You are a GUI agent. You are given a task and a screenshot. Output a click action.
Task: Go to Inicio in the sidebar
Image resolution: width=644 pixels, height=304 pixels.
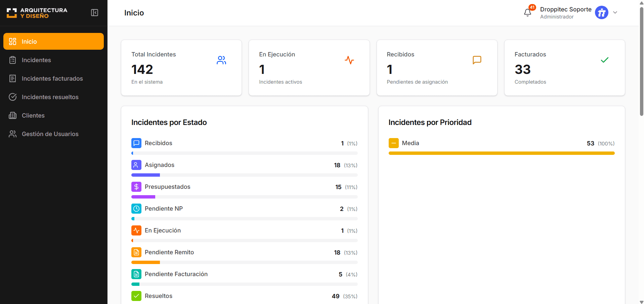[x=53, y=41]
